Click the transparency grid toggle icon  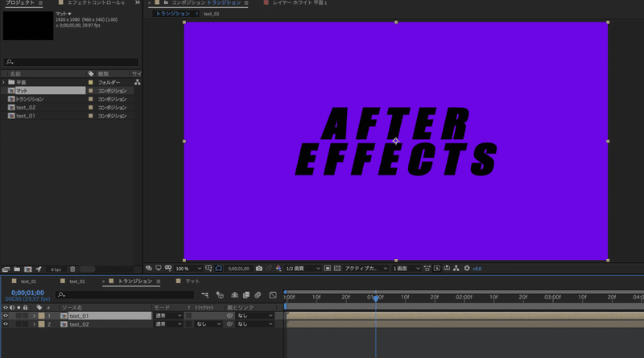[x=337, y=269]
